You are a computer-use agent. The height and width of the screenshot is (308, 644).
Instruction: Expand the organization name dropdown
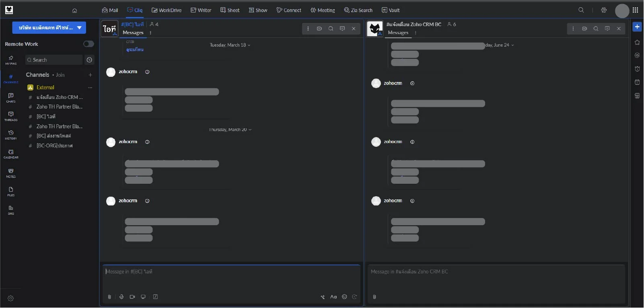point(49,28)
